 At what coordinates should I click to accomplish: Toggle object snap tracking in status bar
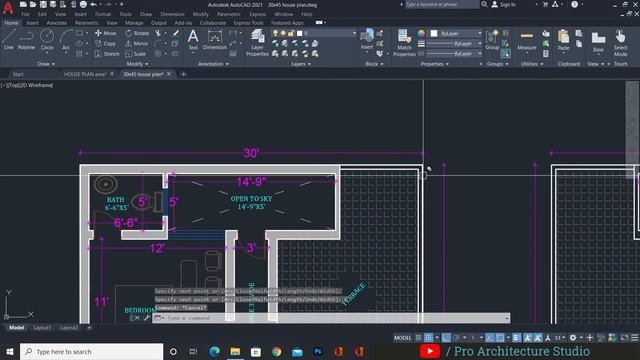pos(490,338)
